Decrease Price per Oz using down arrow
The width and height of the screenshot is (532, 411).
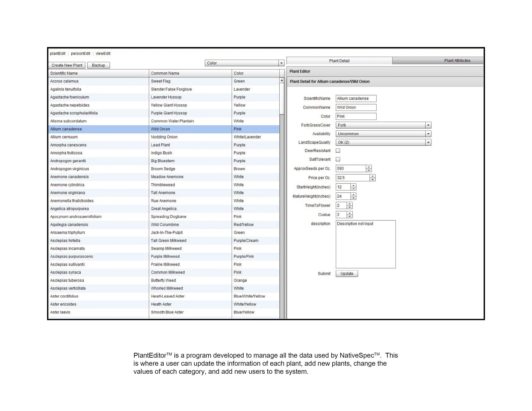pos(372,179)
